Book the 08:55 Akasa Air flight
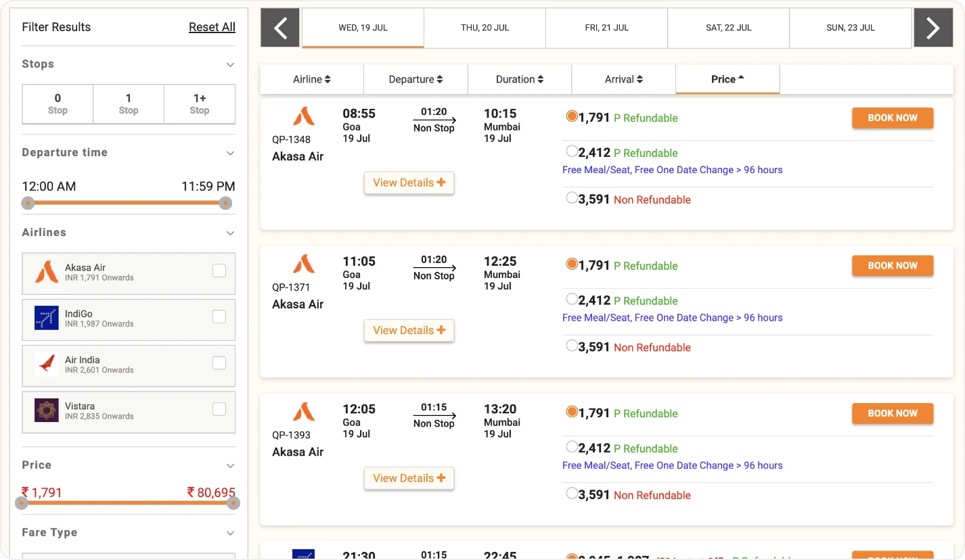The height and width of the screenshot is (560, 965). click(x=892, y=118)
